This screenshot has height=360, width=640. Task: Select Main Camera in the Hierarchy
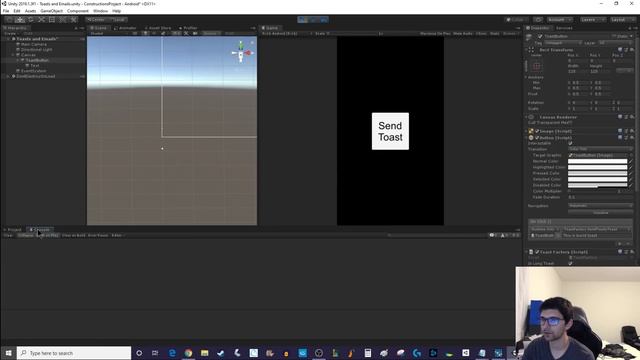(33, 44)
